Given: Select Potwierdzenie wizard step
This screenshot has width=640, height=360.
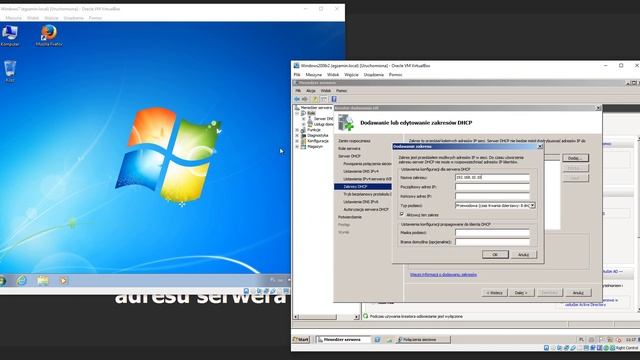Looking at the screenshot, I should click(x=350, y=217).
